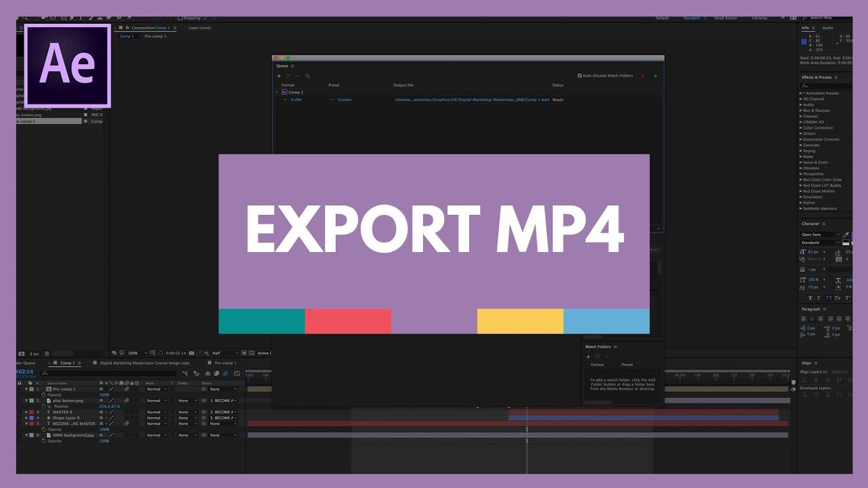Click the parent pick whip of Pre-comp 1
The height and width of the screenshot is (488, 868).
pyautogui.click(x=204, y=389)
